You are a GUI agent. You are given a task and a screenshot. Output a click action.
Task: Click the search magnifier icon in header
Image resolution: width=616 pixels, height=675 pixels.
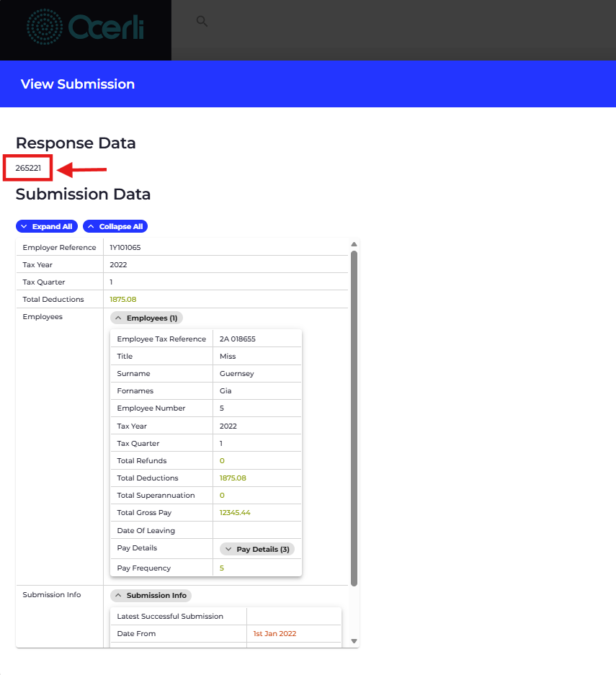pyautogui.click(x=202, y=21)
